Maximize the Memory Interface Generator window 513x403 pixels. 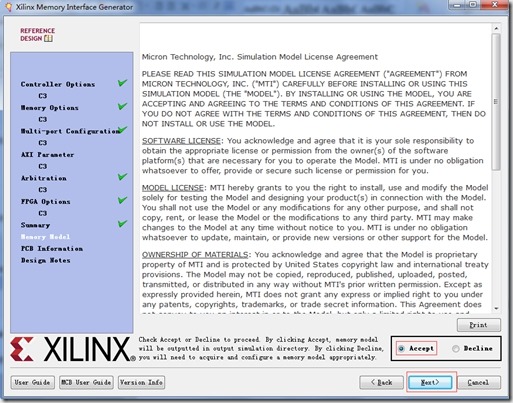click(473, 5)
